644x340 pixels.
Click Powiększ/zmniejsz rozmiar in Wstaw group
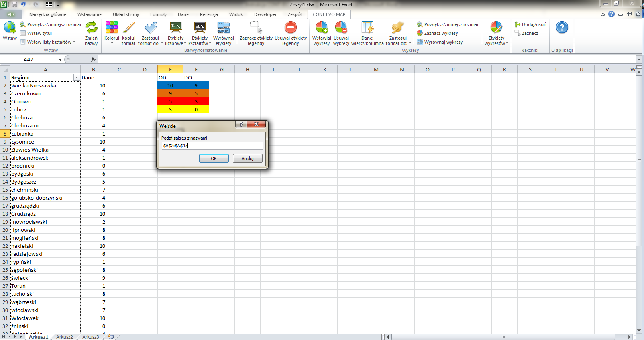[51, 24]
